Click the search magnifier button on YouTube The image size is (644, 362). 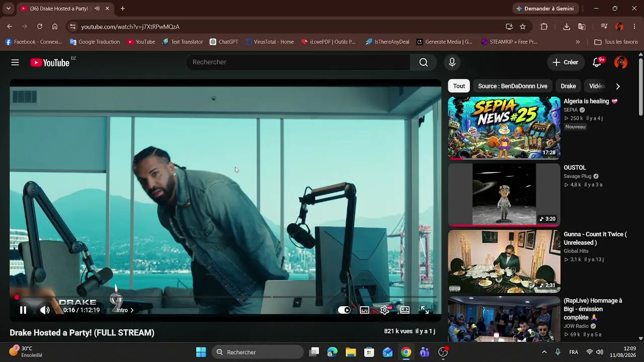pyautogui.click(x=424, y=62)
